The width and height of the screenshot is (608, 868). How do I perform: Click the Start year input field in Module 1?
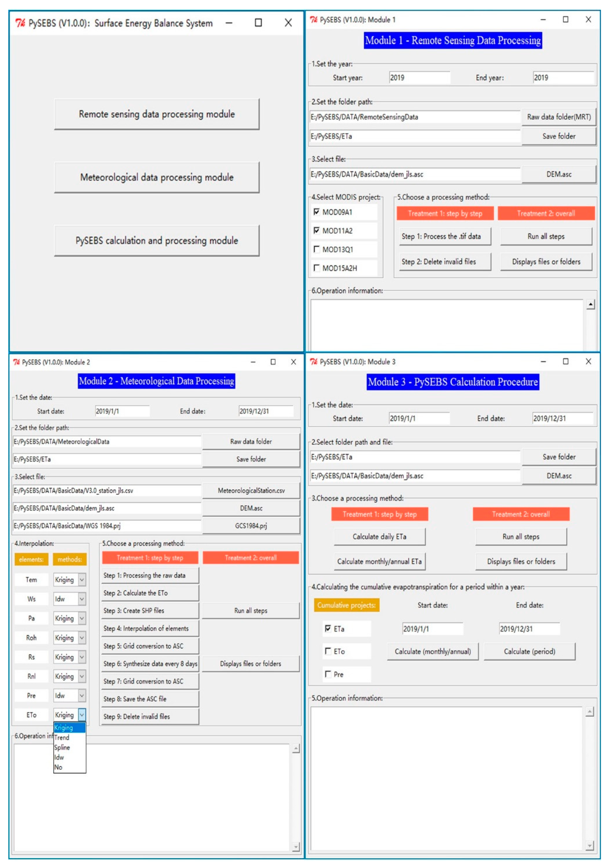(419, 78)
